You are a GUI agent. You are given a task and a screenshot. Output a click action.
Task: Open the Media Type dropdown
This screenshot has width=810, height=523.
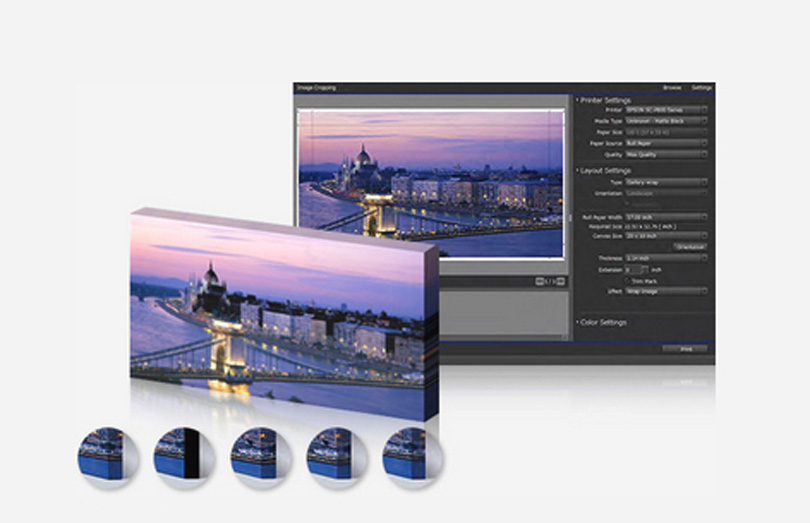(x=666, y=121)
